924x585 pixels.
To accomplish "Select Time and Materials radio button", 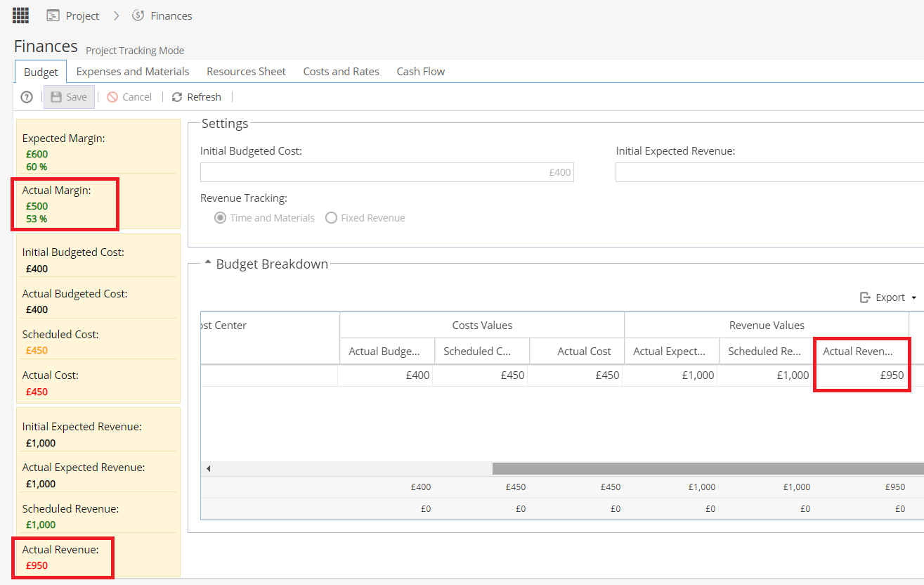I will (x=220, y=218).
